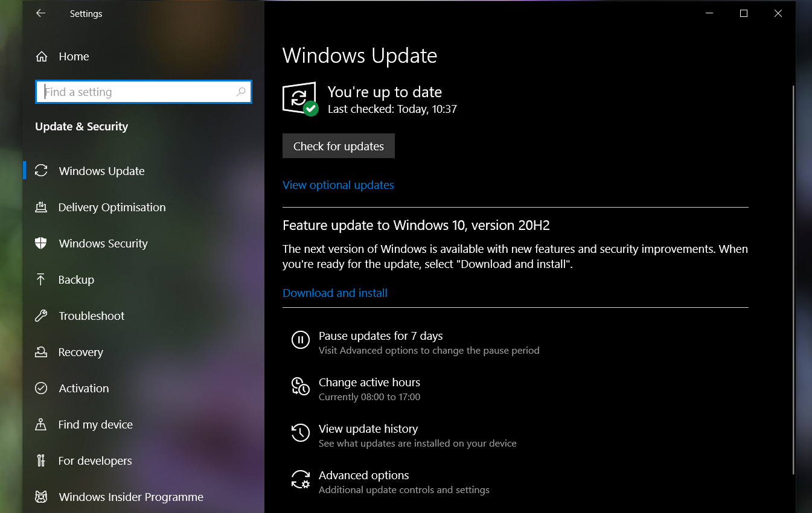Open Windows Insider Programme settings
Viewport: 812px width, 513px height.
click(x=144, y=497)
